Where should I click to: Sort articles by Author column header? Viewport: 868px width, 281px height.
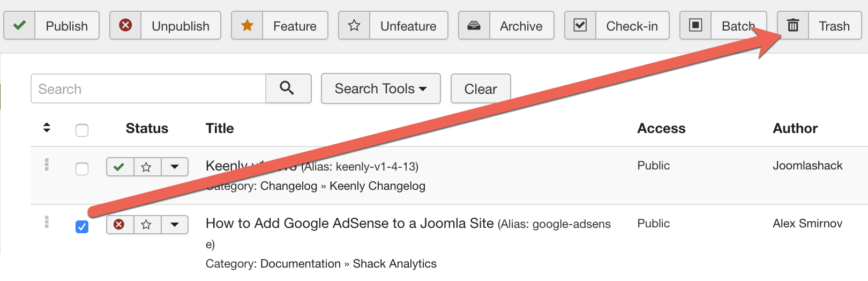coord(795,128)
